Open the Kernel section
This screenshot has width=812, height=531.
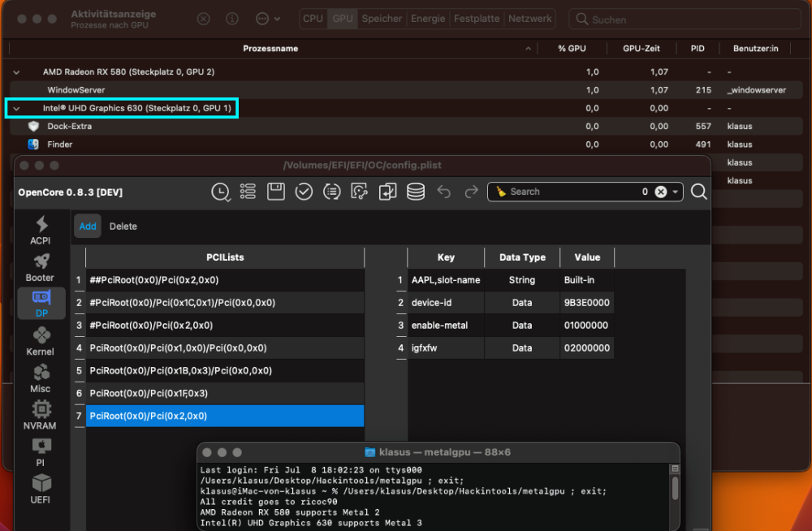41,341
